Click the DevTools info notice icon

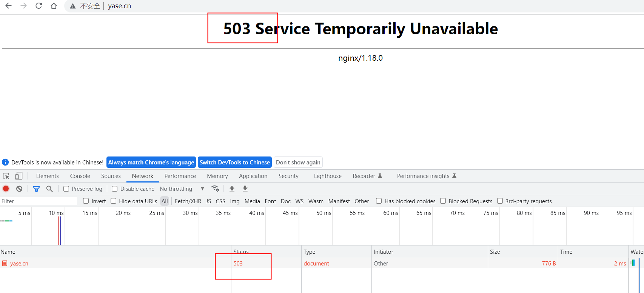coord(5,162)
